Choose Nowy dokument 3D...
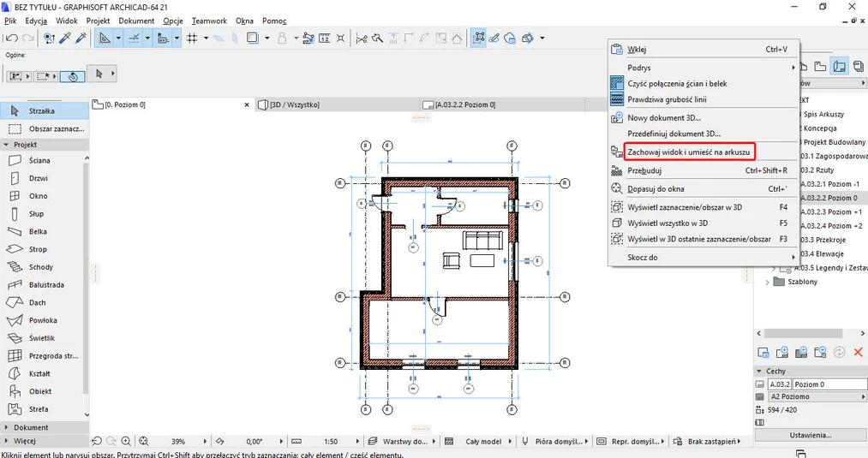This screenshot has height=458, width=868. pos(703,118)
